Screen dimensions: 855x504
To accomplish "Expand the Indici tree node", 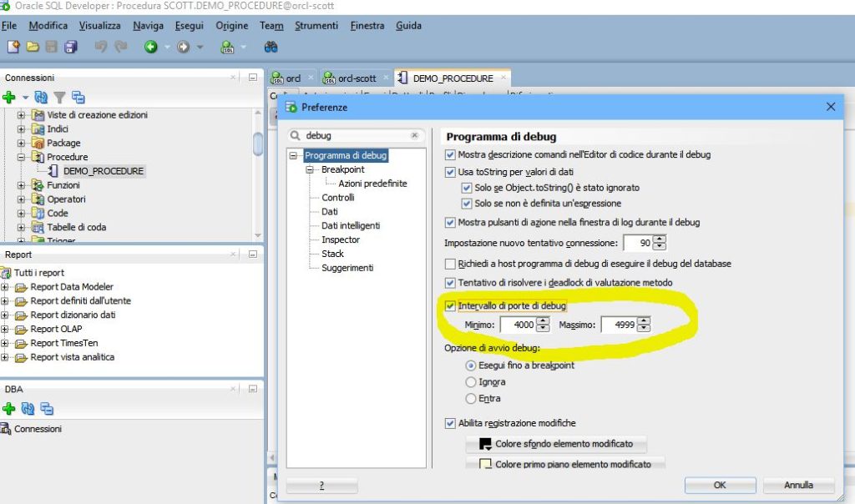I will (21, 129).
